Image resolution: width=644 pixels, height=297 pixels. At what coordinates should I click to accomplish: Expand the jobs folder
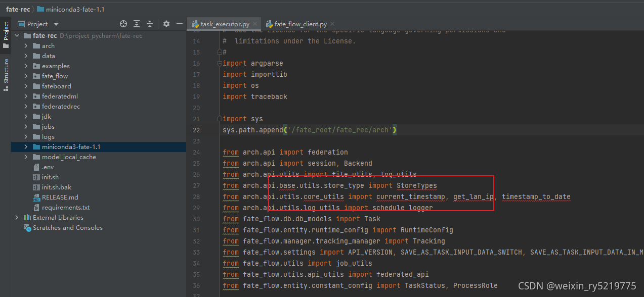(x=26, y=127)
